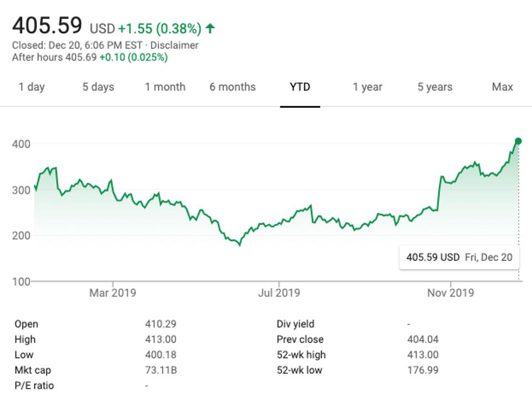Screen dimensions: 532x401
Task: Open the 6 months range tab
Action: pyautogui.click(x=232, y=87)
